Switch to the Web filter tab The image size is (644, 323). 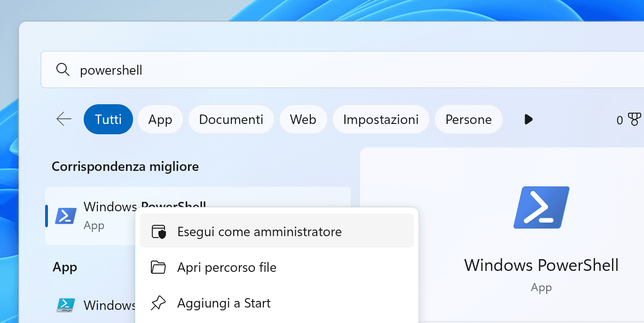coord(303,119)
